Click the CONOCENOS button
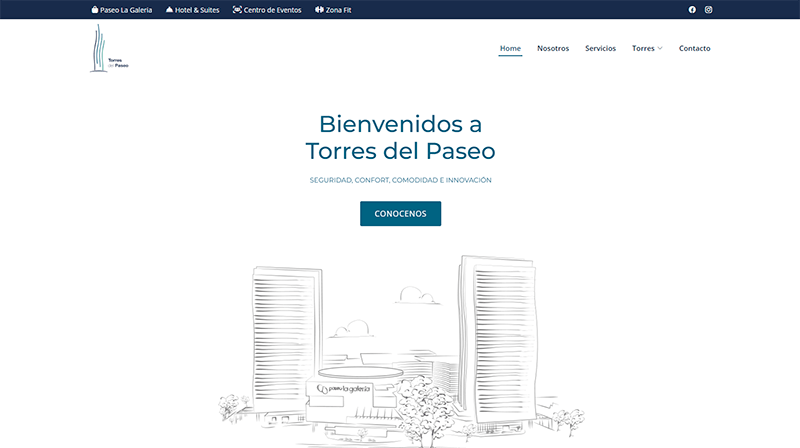 click(401, 214)
